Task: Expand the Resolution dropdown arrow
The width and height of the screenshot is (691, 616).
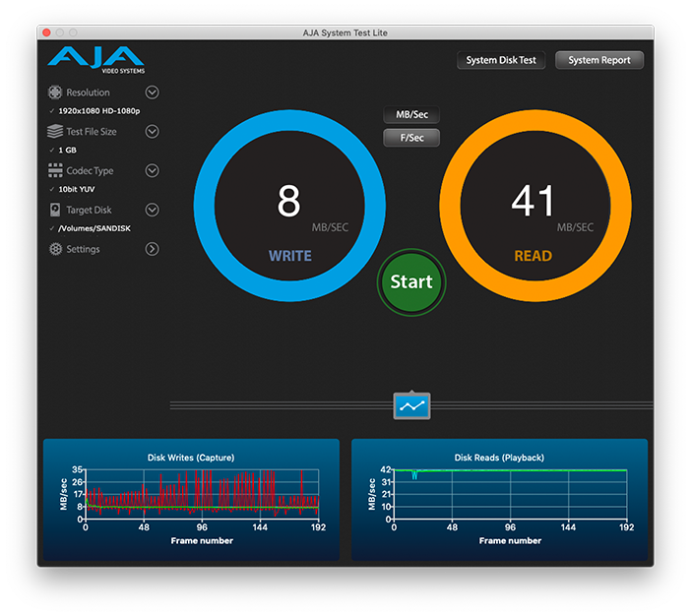Action: click(x=152, y=92)
